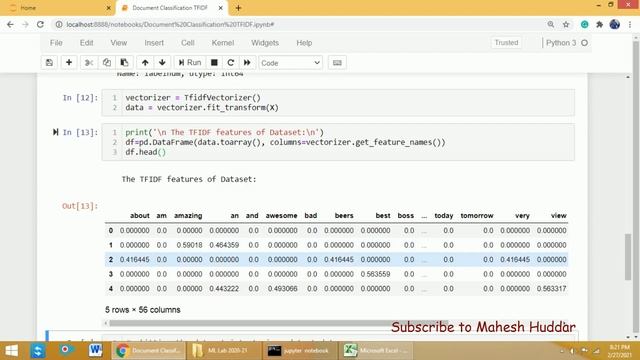Image resolution: width=640 pixels, height=360 pixels.
Task: Run the selected cell
Action: coord(190,63)
